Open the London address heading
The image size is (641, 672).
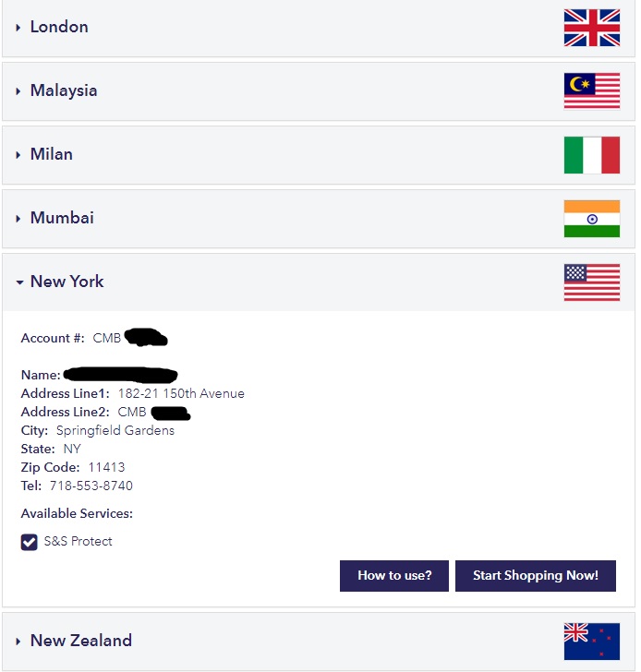coord(59,27)
